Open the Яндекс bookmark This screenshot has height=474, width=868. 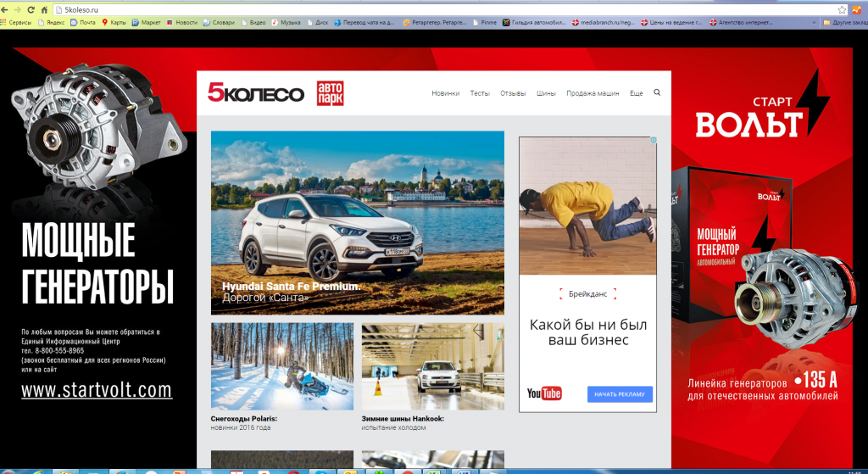[x=52, y=23]
